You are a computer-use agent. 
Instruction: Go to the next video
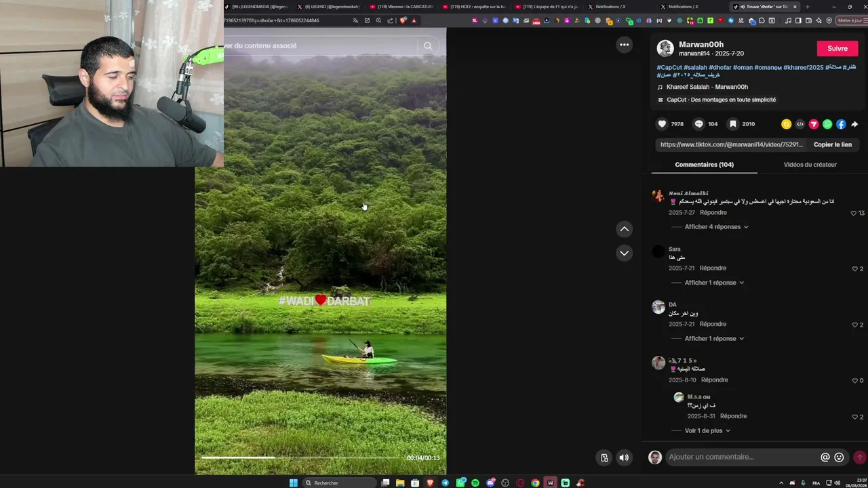tap(625, 253)
